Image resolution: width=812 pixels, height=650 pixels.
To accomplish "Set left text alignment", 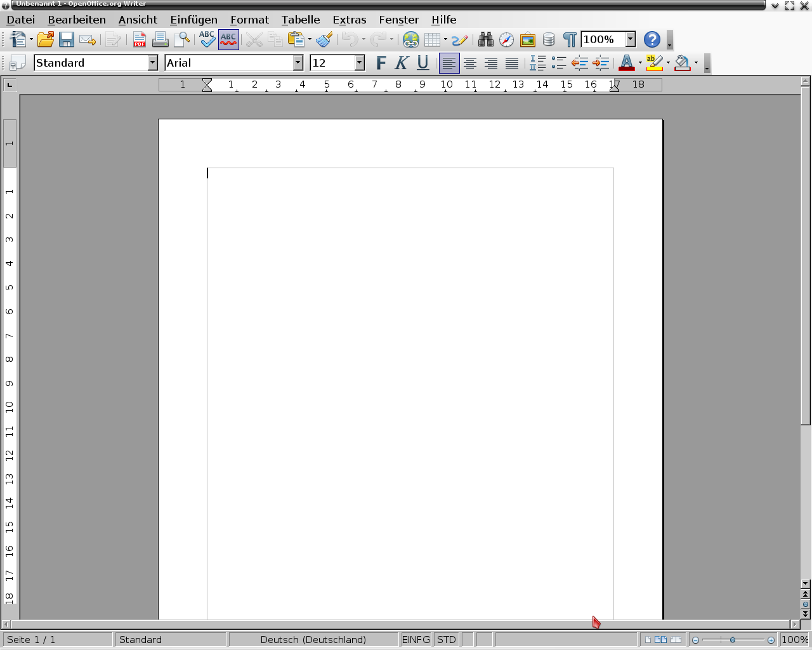I will point(449,63).
